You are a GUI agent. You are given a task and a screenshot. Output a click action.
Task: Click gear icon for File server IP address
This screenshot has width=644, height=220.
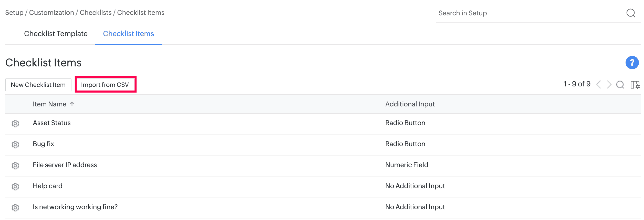click(15, 165)
